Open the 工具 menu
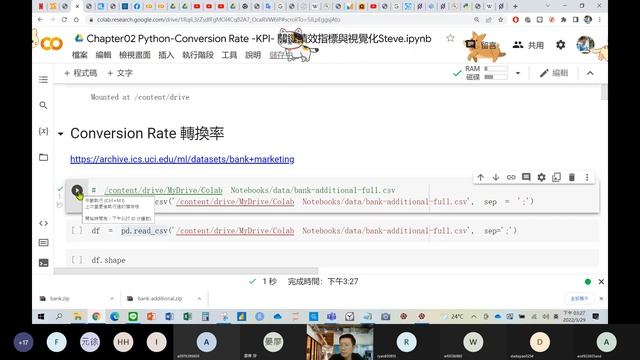640x360 pixels. (229, 55)
